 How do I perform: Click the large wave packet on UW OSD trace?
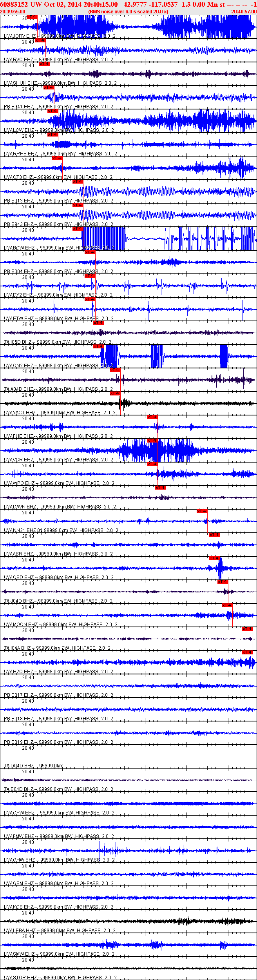220,568
